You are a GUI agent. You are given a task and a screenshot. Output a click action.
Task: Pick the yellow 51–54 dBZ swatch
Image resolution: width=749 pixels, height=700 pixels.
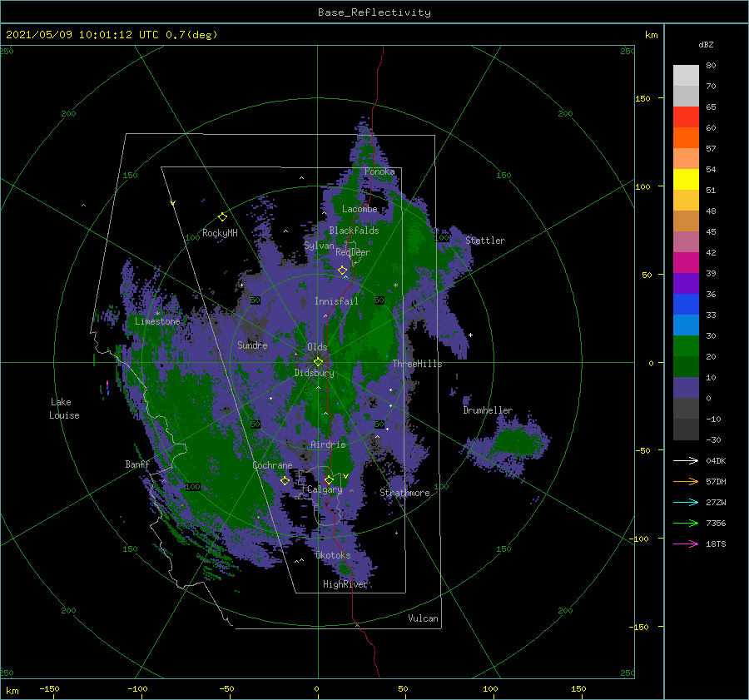pos(686,180)
